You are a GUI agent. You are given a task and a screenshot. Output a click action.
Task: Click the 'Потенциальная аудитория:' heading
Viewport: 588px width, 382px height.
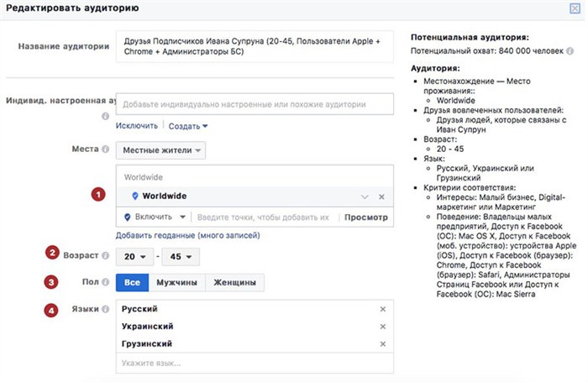(470, 38)
